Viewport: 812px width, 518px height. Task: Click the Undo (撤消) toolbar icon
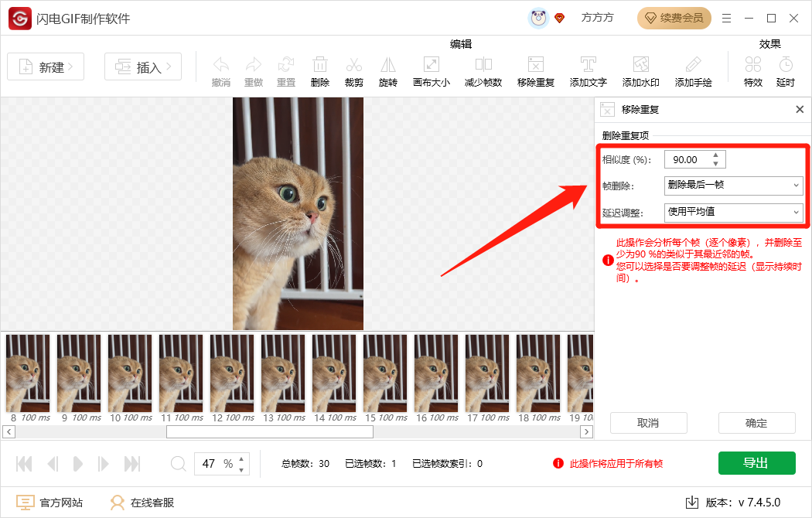click(x=221, y=65)
